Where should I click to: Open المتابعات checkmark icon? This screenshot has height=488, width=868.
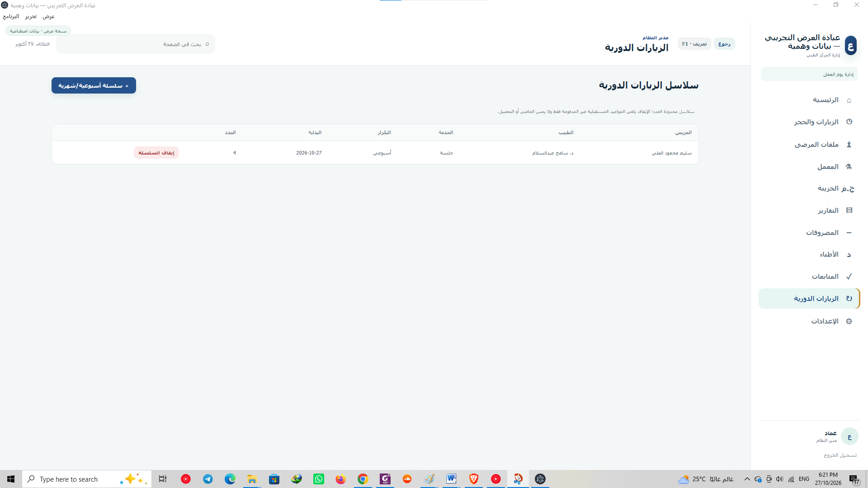849,277
